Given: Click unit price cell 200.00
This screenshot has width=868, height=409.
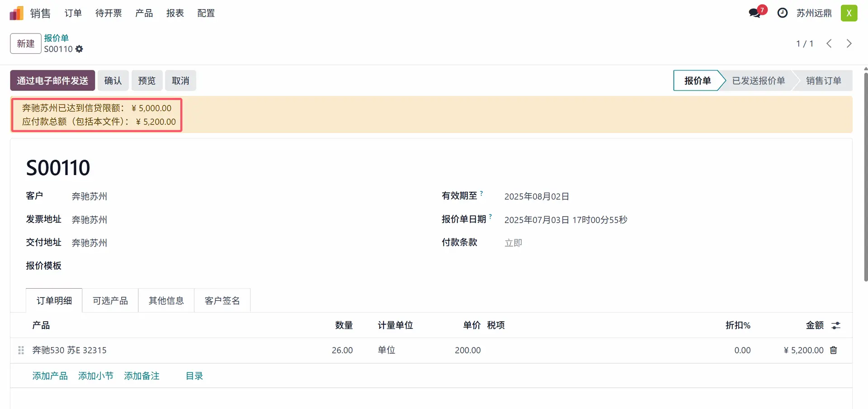Looking at the screenshot, I should [x=468, y=350].
